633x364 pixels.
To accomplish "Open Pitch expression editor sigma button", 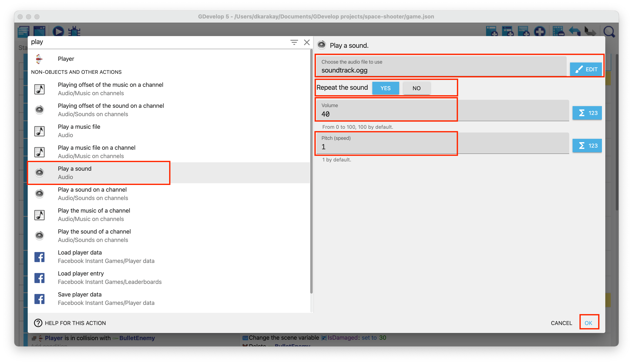I will point(587,146).
